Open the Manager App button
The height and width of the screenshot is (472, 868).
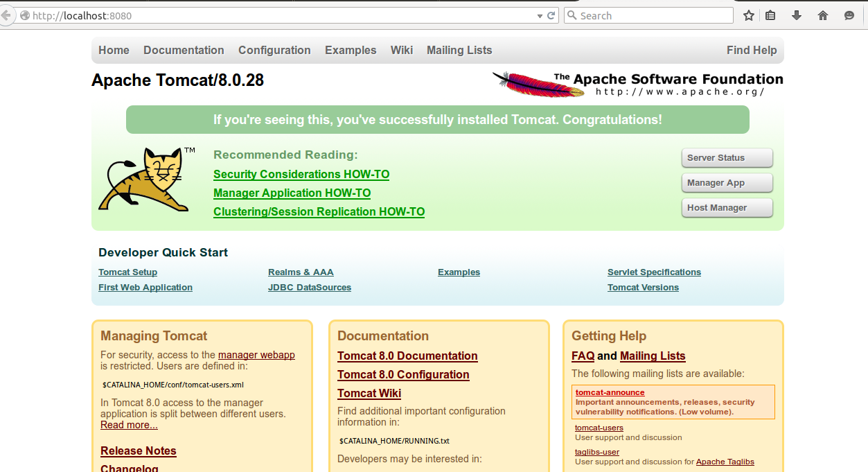tap(727, 183)
